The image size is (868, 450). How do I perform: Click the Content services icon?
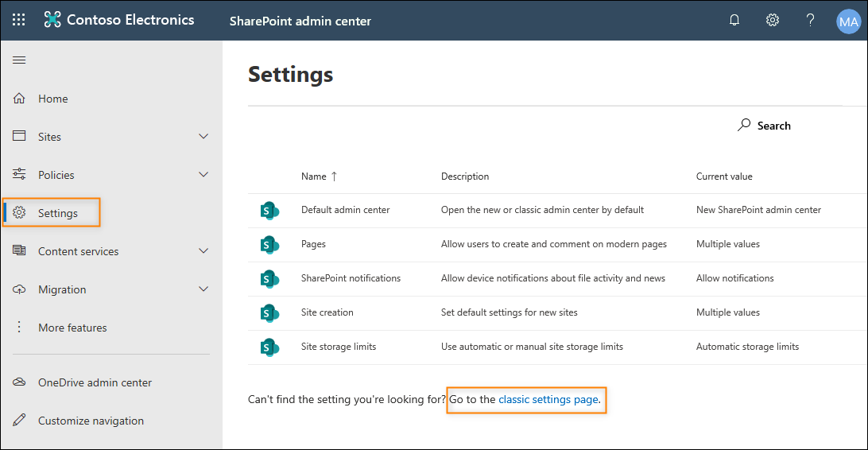(x=19, y=250)
